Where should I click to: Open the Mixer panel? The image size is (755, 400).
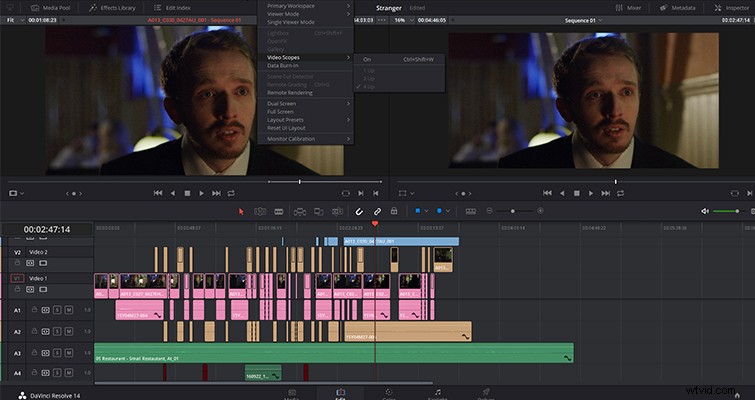(x=628, y=8)
